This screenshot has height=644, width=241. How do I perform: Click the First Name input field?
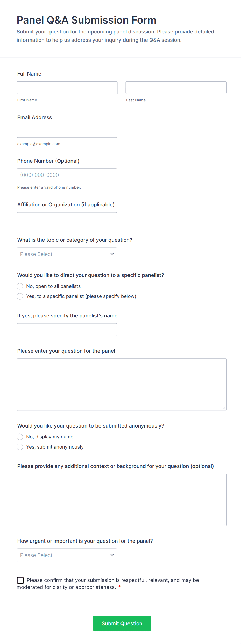pos(67,87)
